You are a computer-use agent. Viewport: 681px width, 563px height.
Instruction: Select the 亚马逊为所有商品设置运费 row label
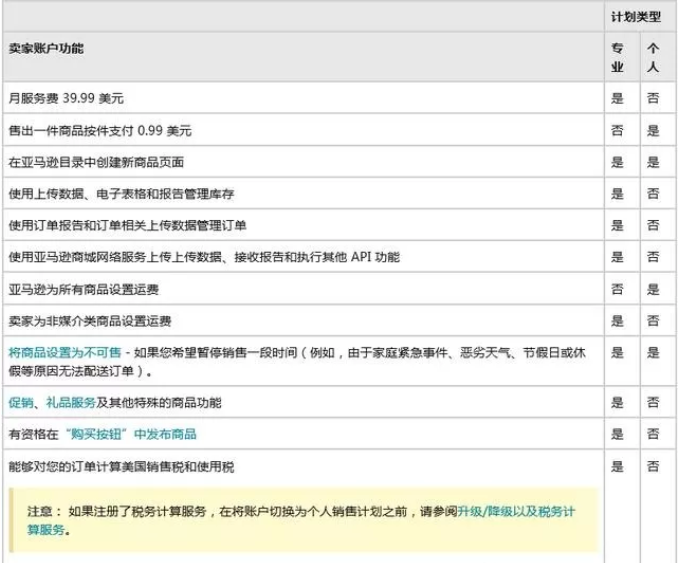click(83, 289)
